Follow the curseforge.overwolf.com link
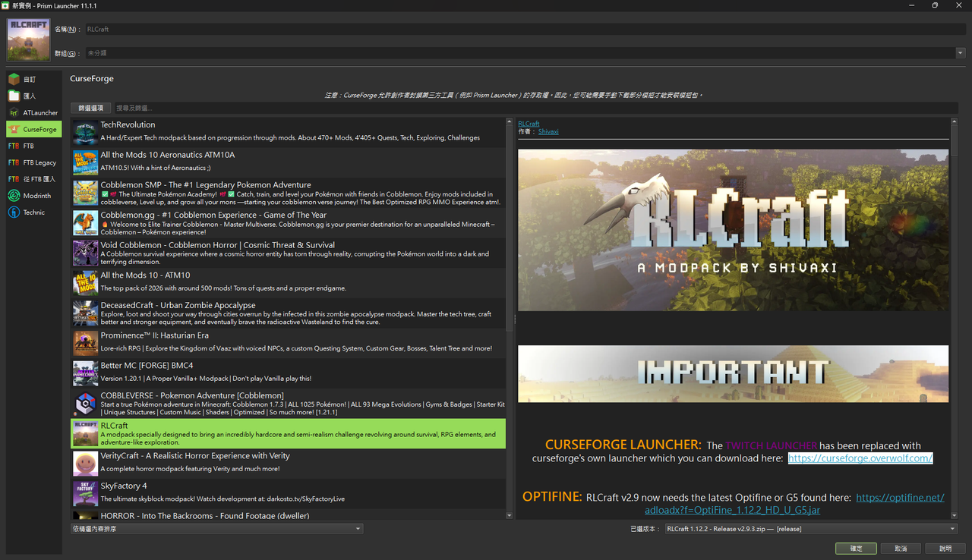 (860, 458)
